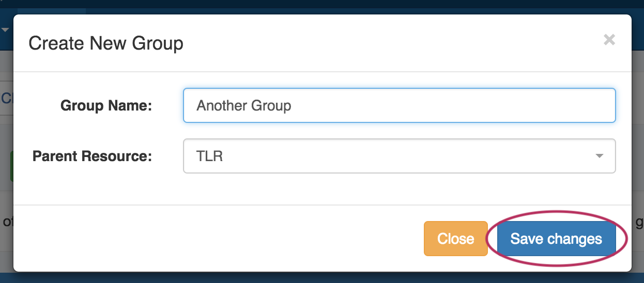Click the small caret in the top navigation bar
644x283 pixels.
click(x=5, y=30)
